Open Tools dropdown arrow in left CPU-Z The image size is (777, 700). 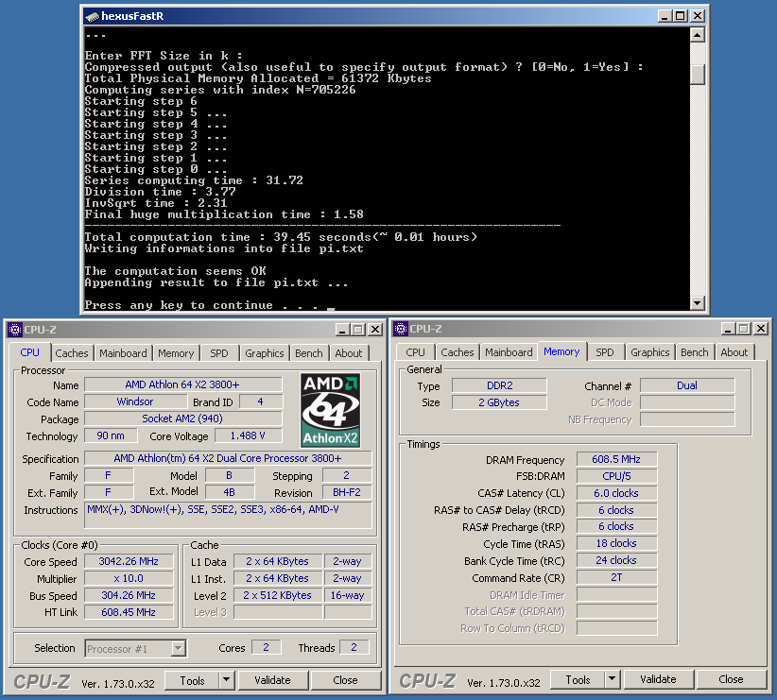tap(227, 680)
